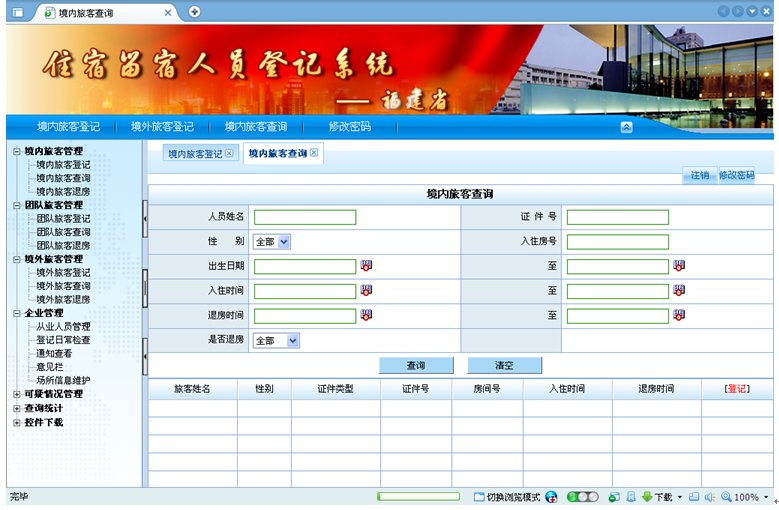The height and width of the screenshot is (510, 779).
Task: Select 境外旅客登记 in top navigation bar
Action: [162, 127]
